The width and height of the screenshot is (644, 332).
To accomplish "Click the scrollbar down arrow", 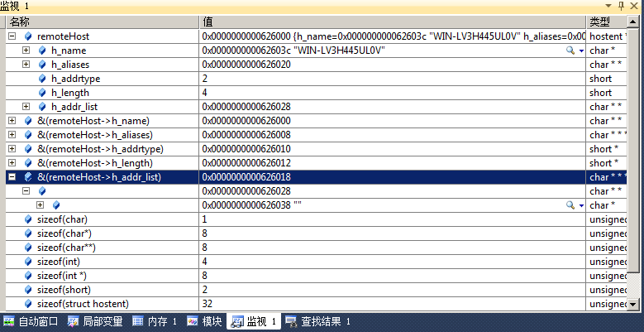I will (633, 305).
